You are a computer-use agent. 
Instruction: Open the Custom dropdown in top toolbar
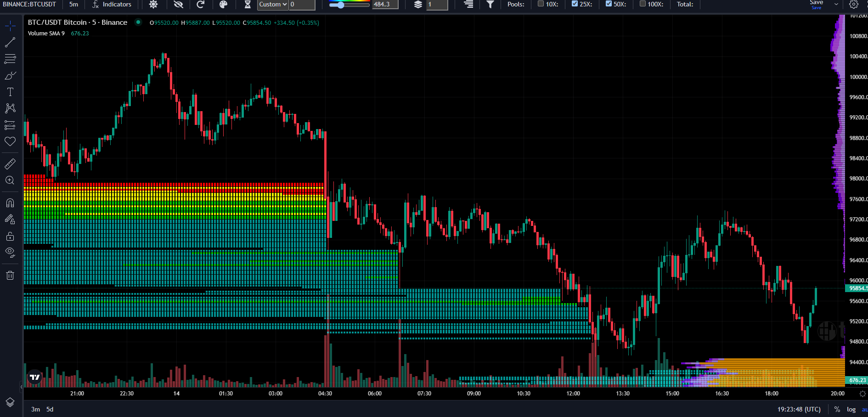273,5
